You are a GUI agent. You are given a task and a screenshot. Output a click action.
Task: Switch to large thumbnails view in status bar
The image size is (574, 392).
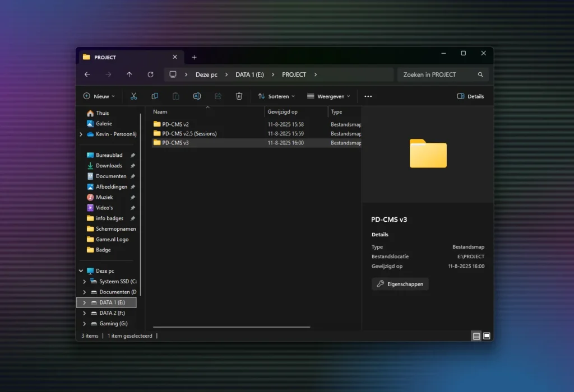point(487,336)
